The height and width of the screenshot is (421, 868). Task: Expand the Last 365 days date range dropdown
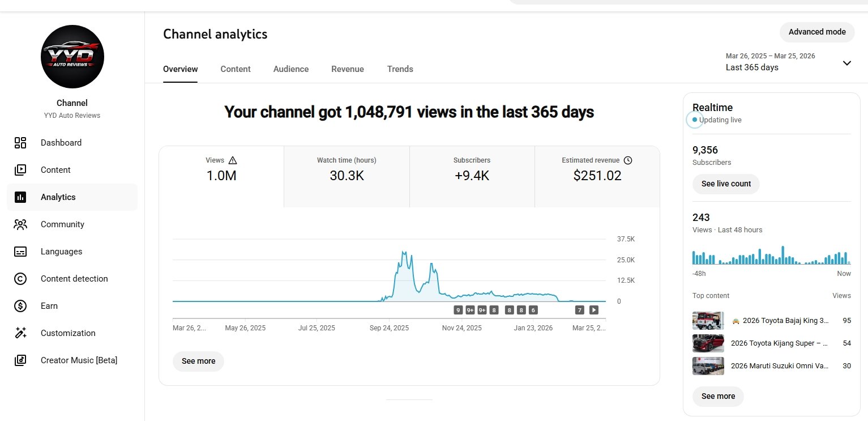coord(846,63)
